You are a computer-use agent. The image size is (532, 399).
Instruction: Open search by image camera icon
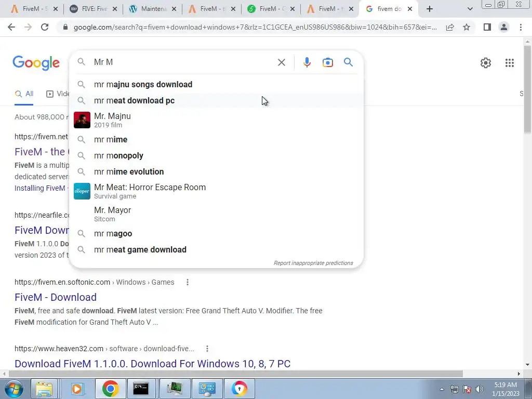327,62
